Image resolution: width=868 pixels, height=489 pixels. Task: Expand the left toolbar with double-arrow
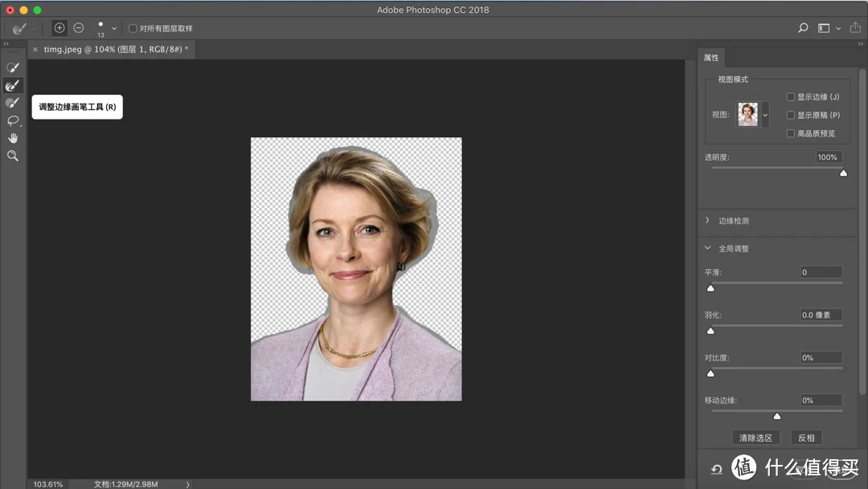[x=6, y=43]
